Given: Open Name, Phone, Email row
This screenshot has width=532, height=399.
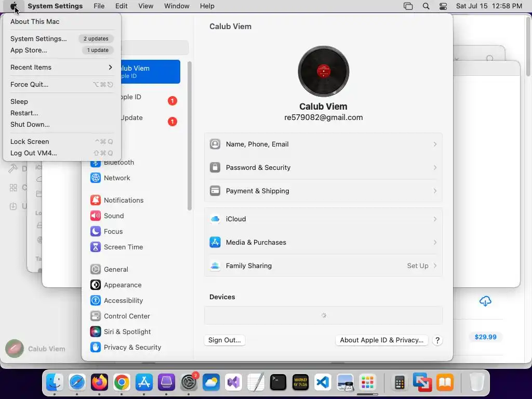Looking at the screenshot, I should (323, 144).
